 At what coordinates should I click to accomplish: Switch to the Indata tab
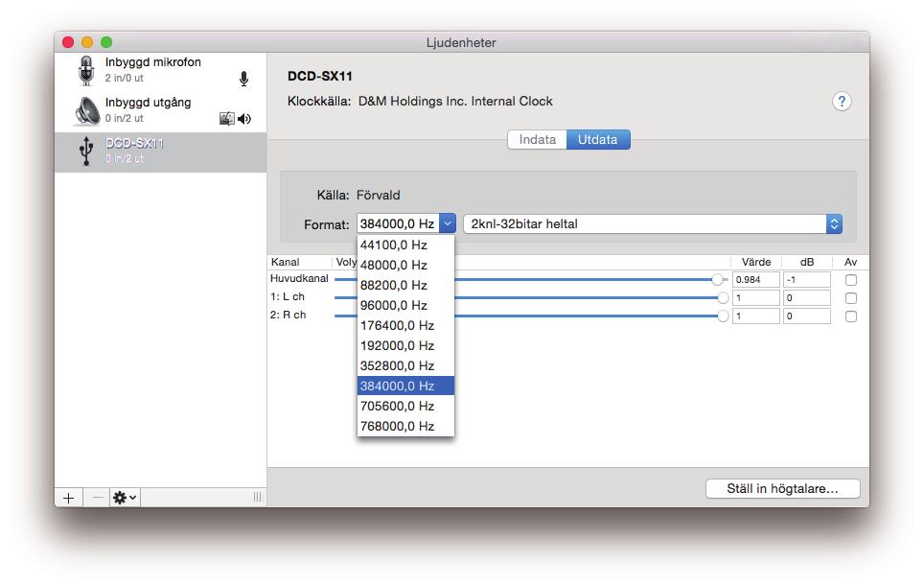(537, 140)
